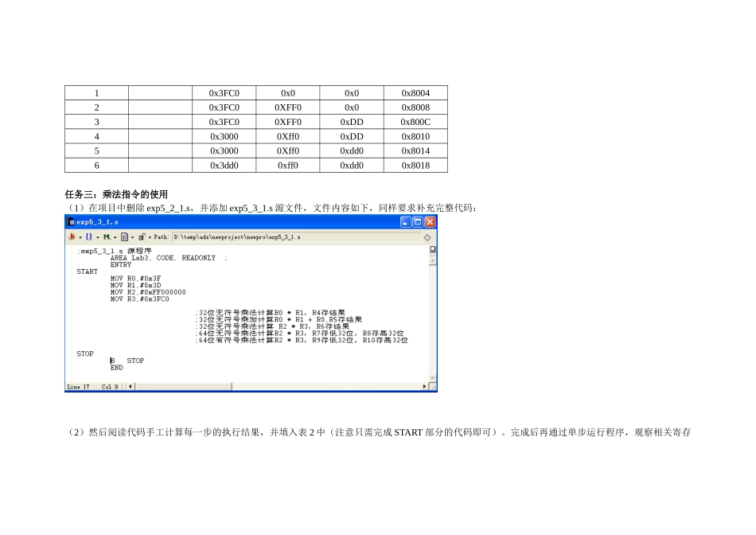Click the first-line comment ;exp5_3_1.s
This screenshot has height=535, width=756.
(x=115, y=252)
